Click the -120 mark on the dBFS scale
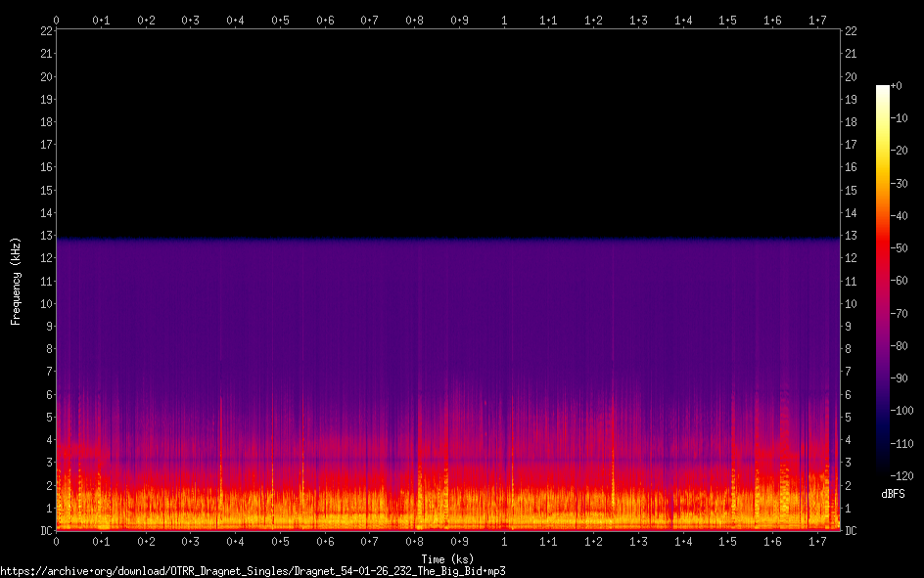This screenshot has height=578, width=924. [x=900, y=477]
